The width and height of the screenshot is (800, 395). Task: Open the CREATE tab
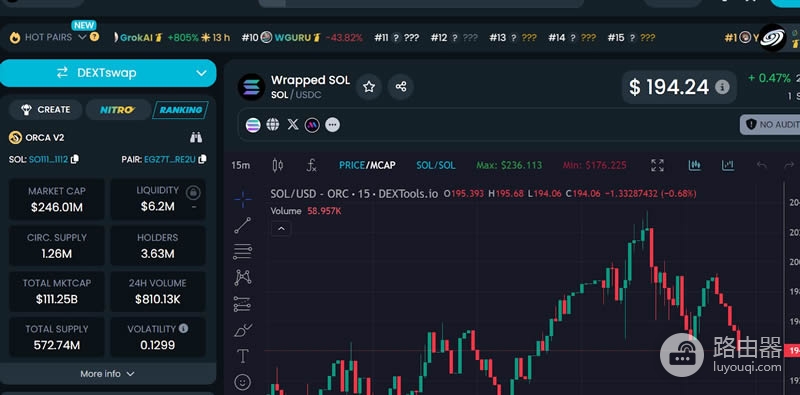[45, 110]
